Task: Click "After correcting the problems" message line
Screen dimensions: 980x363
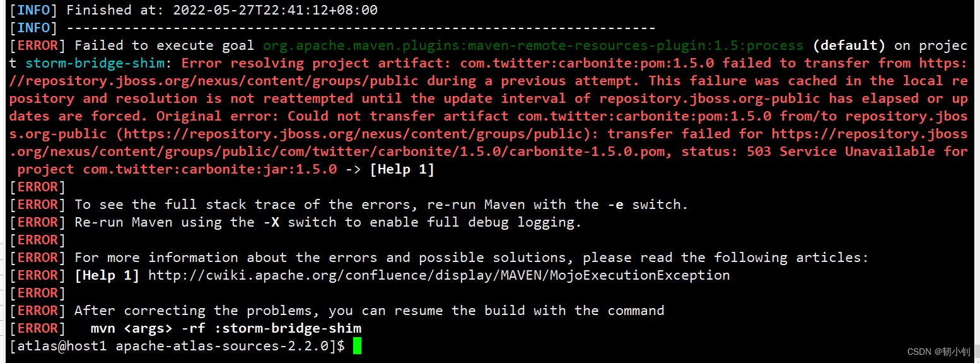Action: click(369, 311)
